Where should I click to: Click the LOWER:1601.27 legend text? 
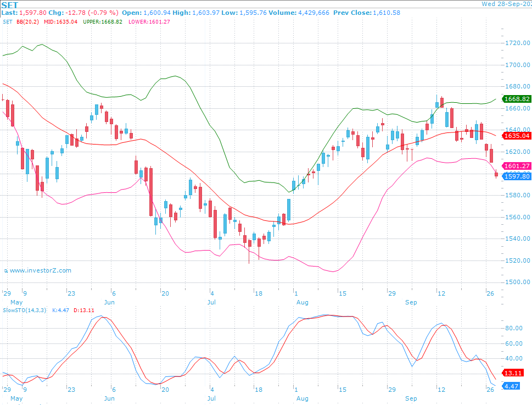pos(149,22)
